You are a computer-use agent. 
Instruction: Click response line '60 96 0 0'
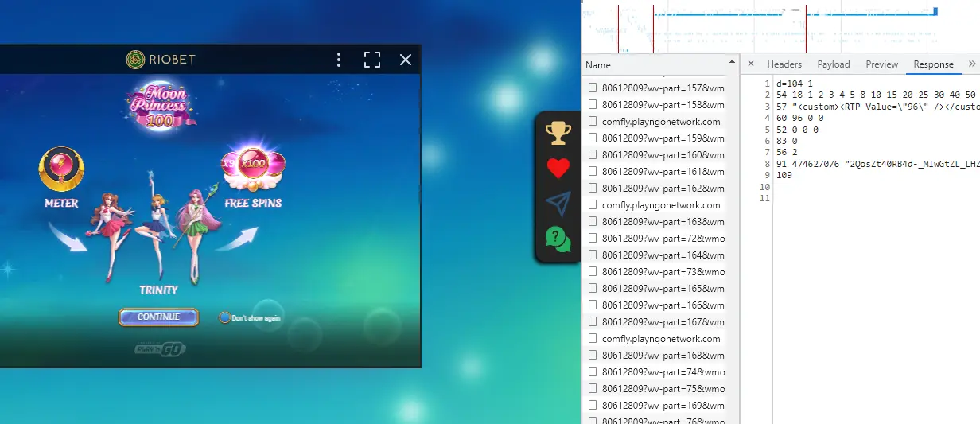click(x=799, y=118)
